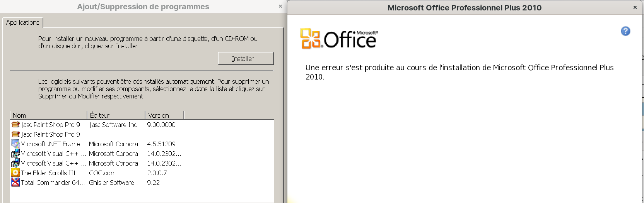Click the Total Commander icon
Image resolution: width=644 pixels, height=203 pixels.
15,182
